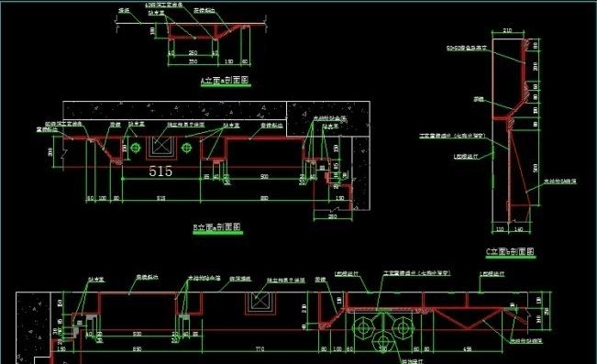Click the large 515 dimension text
Image resolution: width=597 pixels, height=364 pixels.
(x=160, y=171)
